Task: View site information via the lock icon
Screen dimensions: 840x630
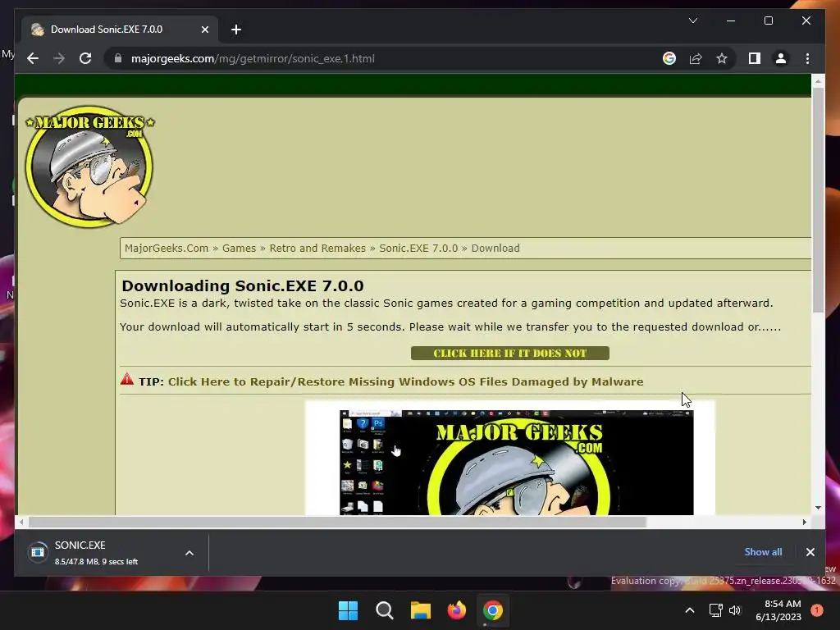Action: click(118, 58)
